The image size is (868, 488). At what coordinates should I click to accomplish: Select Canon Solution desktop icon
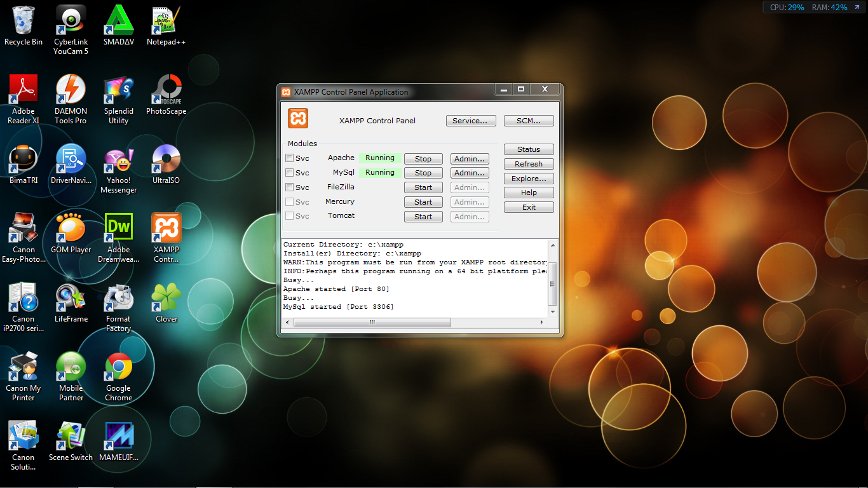click(24, 445)
